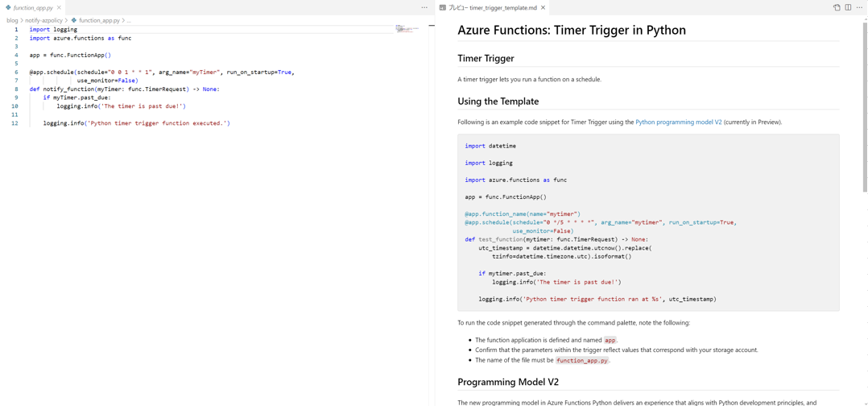Click the Split Editor icon in preview group
The height and width of the screenshot is (406, 868).
coord(848,8)
